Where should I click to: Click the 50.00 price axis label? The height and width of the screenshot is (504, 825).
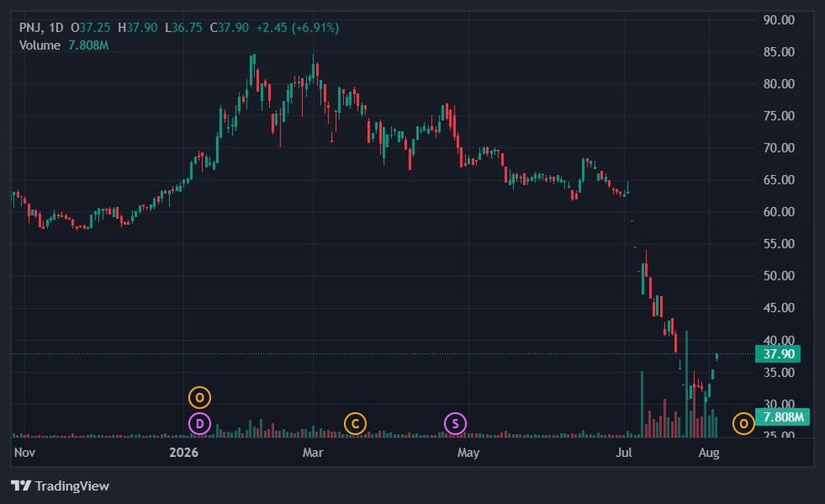coord(779,276)
